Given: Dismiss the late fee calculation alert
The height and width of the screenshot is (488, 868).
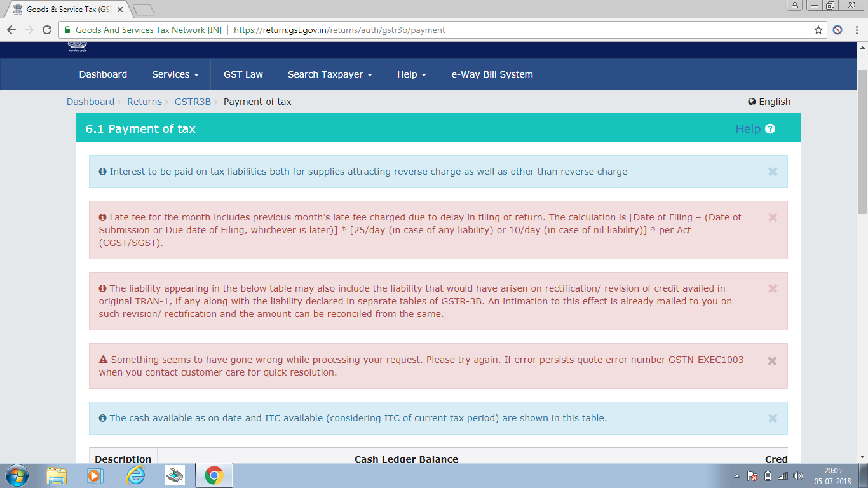Looking at the screenshot, I should coord(773,217).
